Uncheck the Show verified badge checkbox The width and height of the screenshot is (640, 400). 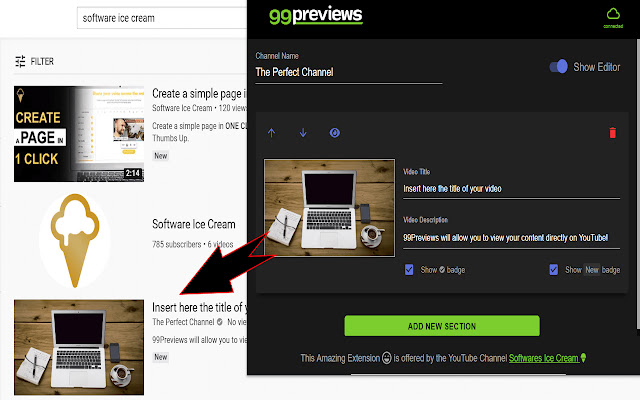409,270
